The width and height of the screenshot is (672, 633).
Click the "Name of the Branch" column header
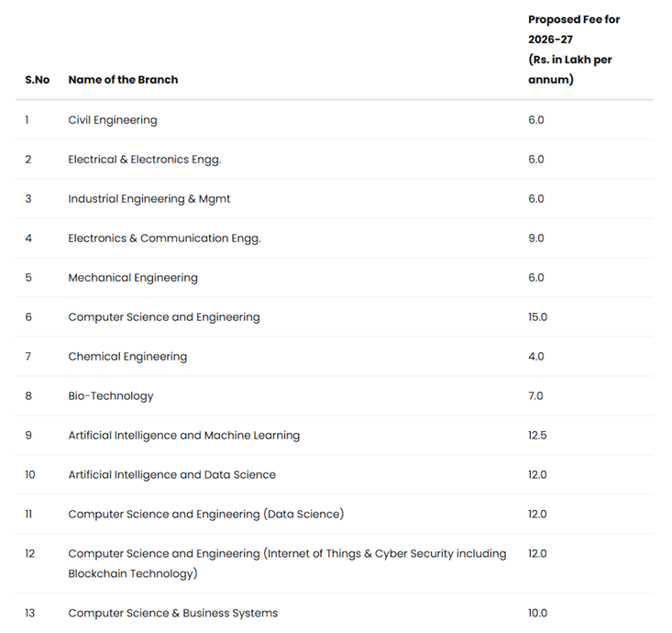point(123,80)
